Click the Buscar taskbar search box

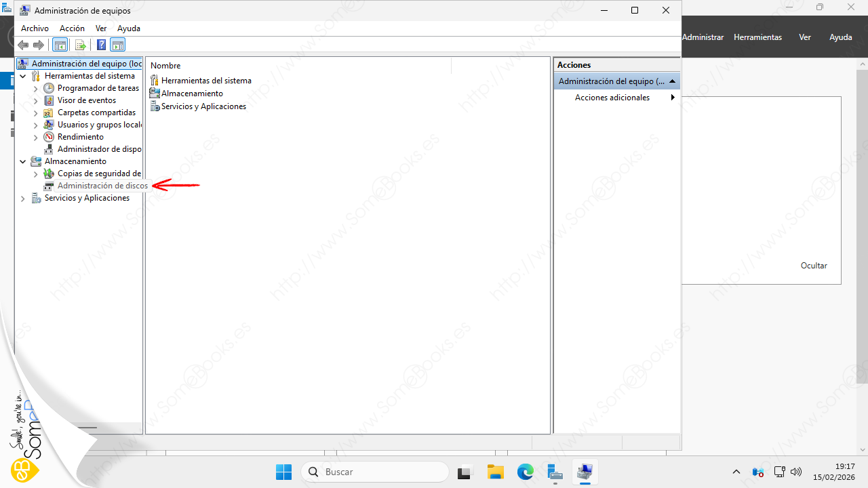[375, 472]
